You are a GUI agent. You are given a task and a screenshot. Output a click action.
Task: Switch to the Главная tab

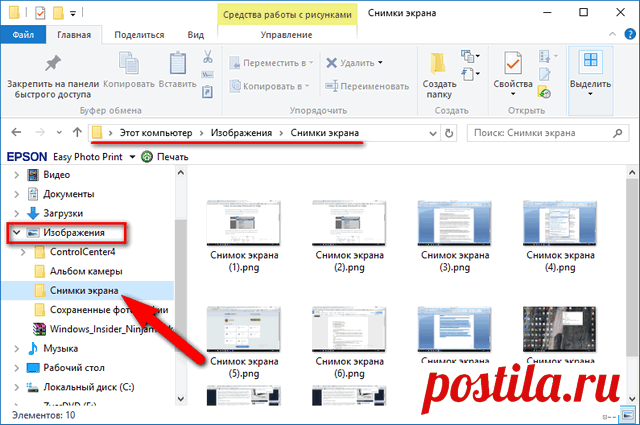point(74,35)
